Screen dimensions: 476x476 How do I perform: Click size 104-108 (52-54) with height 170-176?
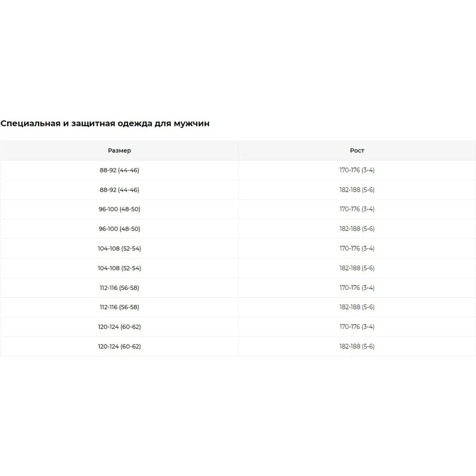pos(119,248)
